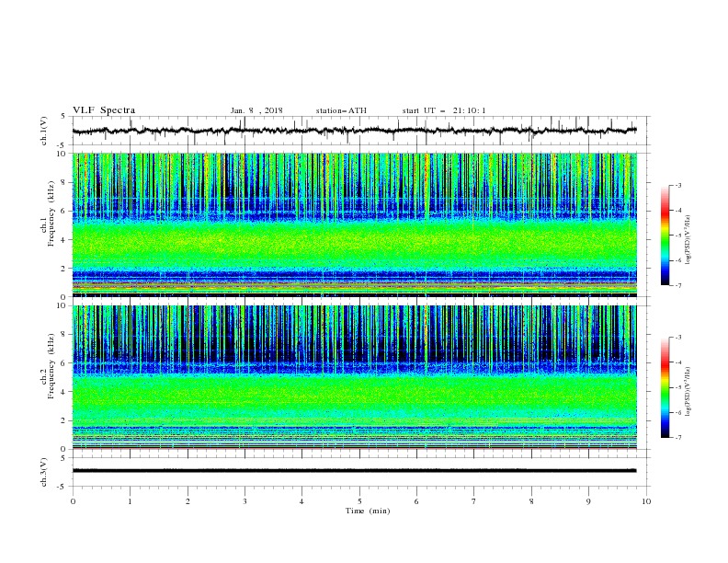Click the 'start UT = 21:10:1' text

(x=444, y=110)
